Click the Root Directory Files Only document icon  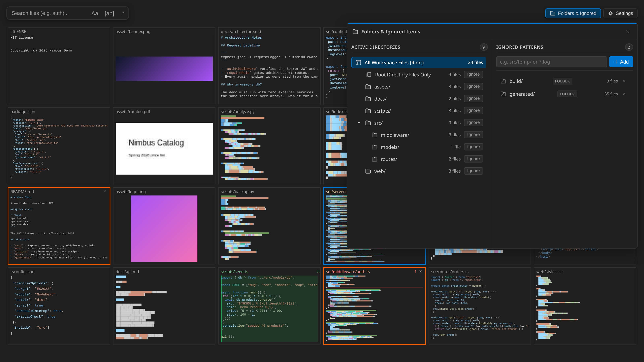tap(369, 74)
